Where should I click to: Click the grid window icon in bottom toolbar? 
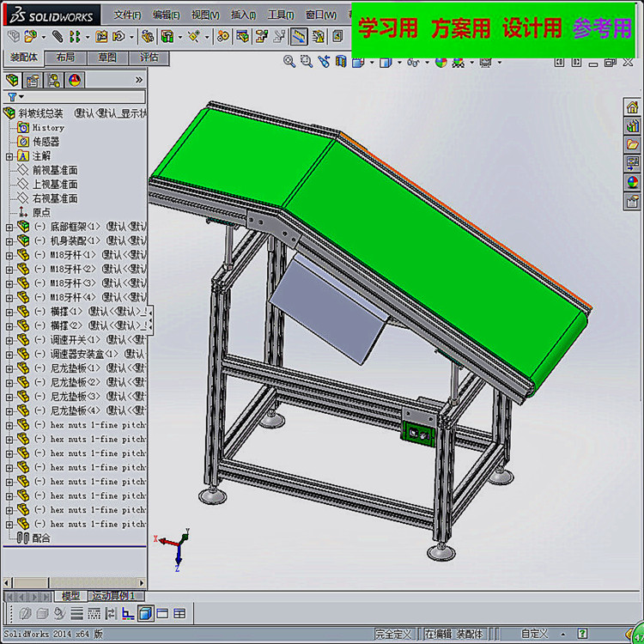pos(179,614)
